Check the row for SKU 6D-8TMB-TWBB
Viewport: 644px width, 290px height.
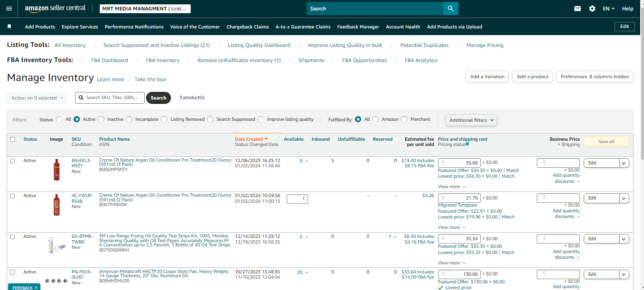tap(12, 236)
